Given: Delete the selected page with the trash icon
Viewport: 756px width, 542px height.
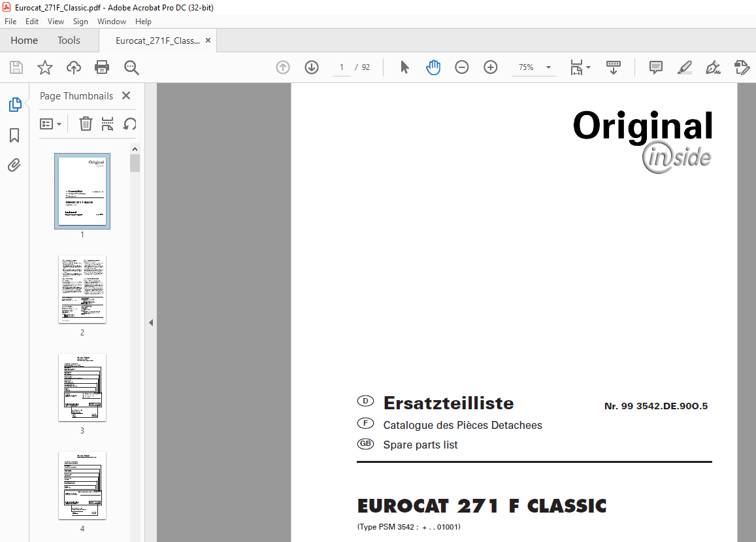Looking at the screenshot, I should 86,124.
